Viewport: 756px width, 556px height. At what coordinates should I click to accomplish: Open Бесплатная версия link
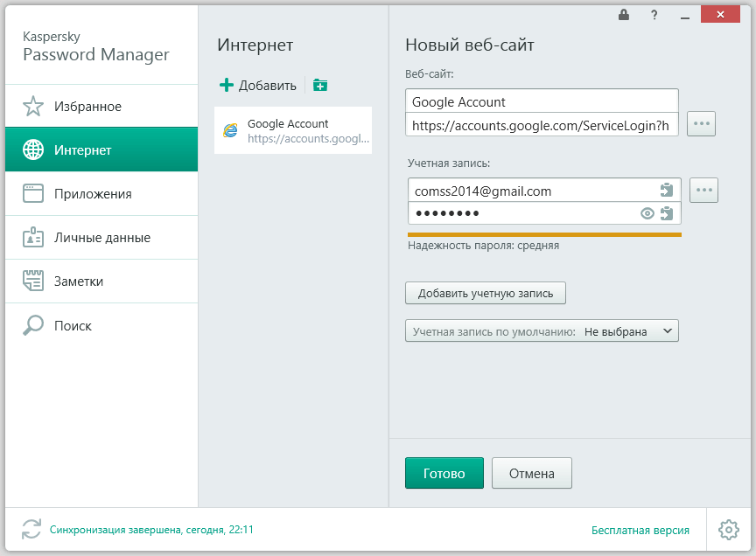coord(641,529)
